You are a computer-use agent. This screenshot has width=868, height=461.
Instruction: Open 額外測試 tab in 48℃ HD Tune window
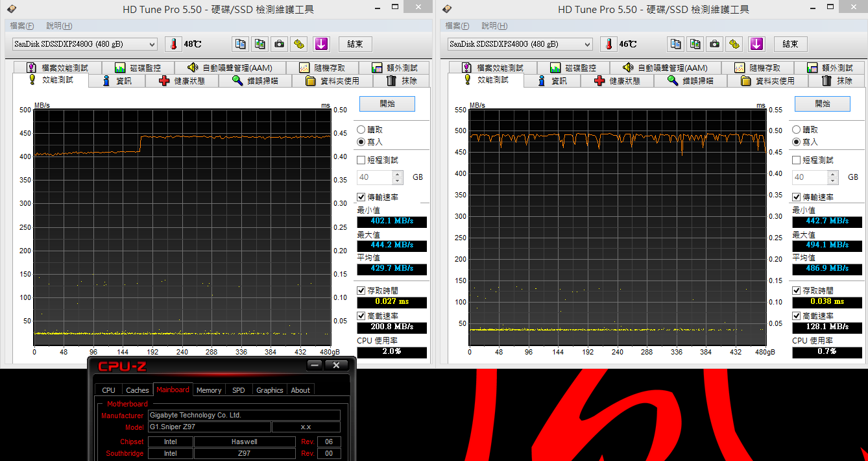click(x=394, y=68)
